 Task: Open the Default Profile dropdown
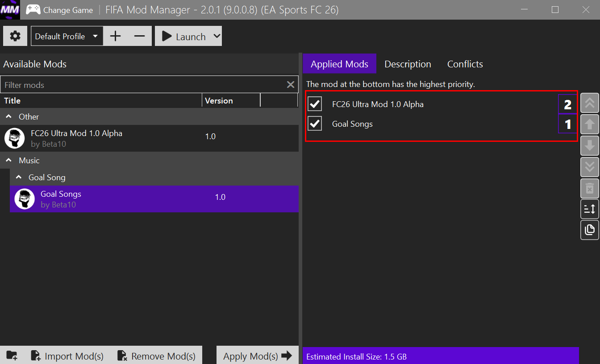(67, 36)
